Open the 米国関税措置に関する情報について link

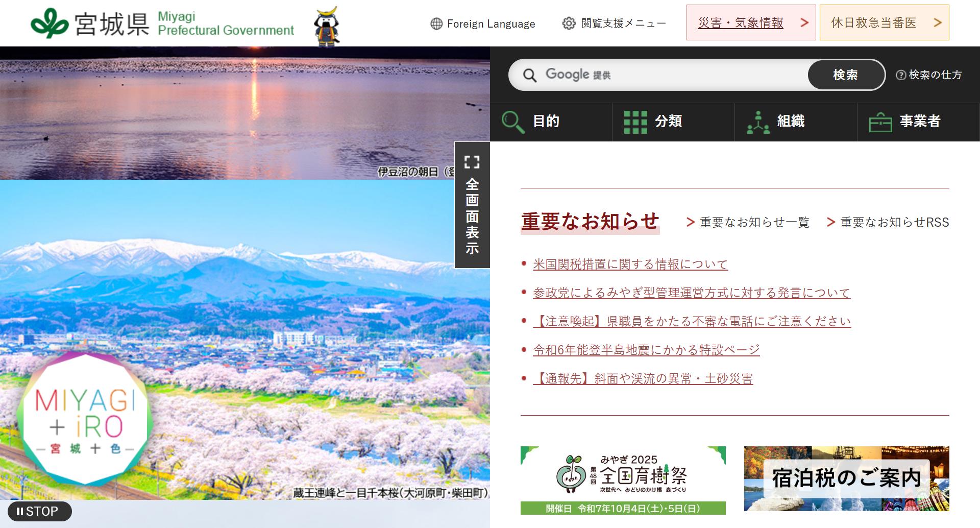pyautogui.click(x=630, y=265)
